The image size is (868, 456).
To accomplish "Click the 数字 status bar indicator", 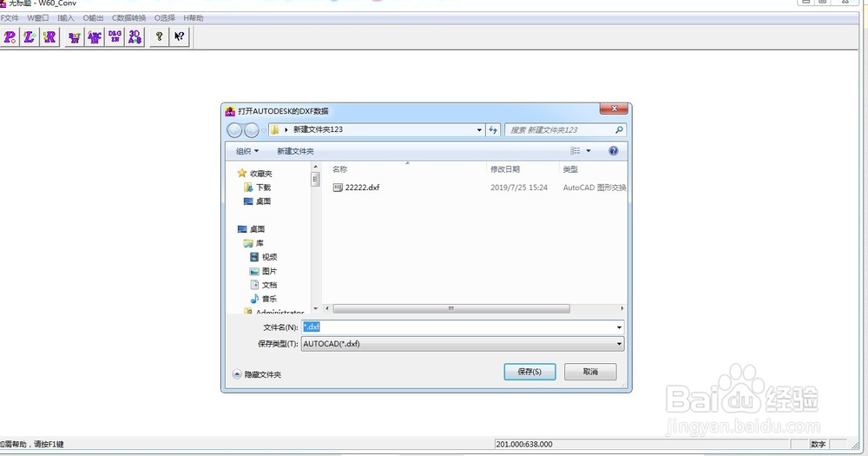I will 818,445.
